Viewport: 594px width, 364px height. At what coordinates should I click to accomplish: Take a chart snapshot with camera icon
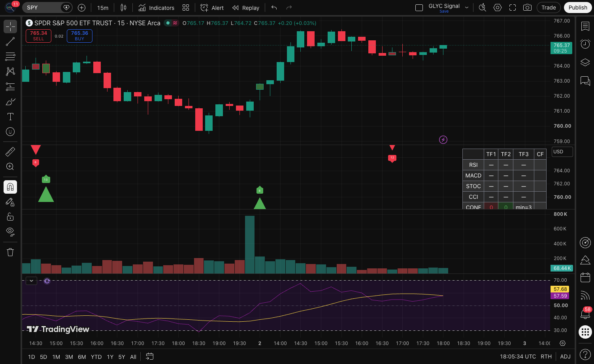(x=527, y=8)
